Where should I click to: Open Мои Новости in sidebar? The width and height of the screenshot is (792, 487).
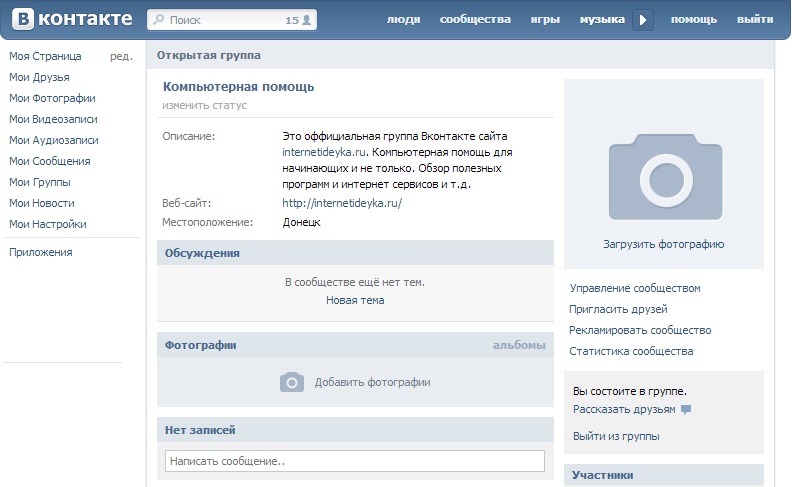(41, 203)
